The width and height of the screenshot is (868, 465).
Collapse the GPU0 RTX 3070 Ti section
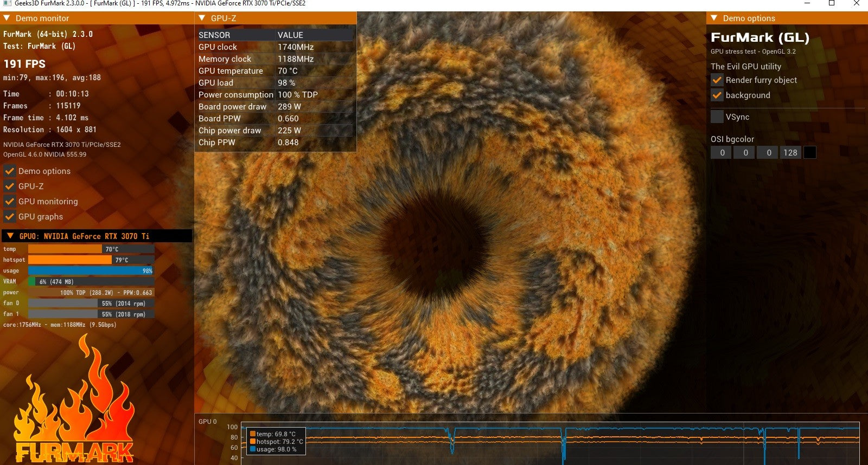[x=10, y=236]
